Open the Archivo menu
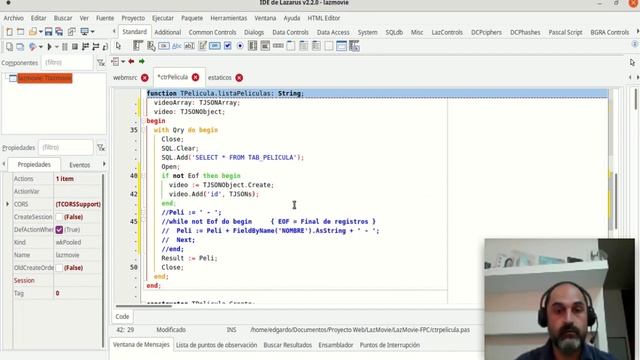This screenshot has height=360, width=640. coord(13,18)
